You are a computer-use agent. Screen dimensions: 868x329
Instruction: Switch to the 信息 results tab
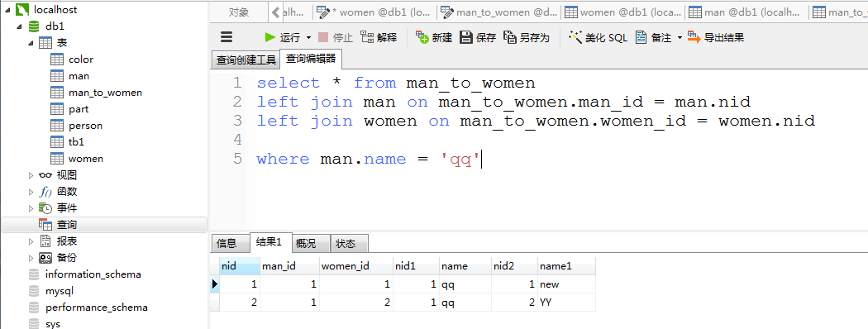[x=230, y=243]
